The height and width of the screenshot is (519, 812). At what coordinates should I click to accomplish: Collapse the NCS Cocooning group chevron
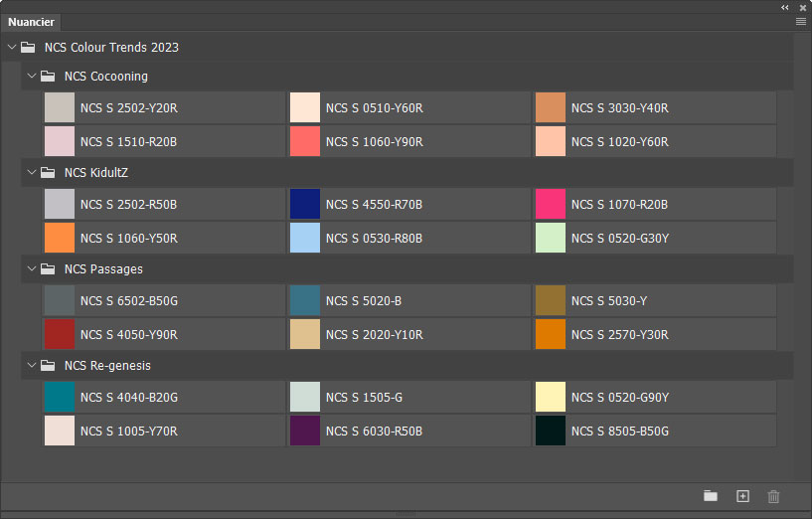32,77
